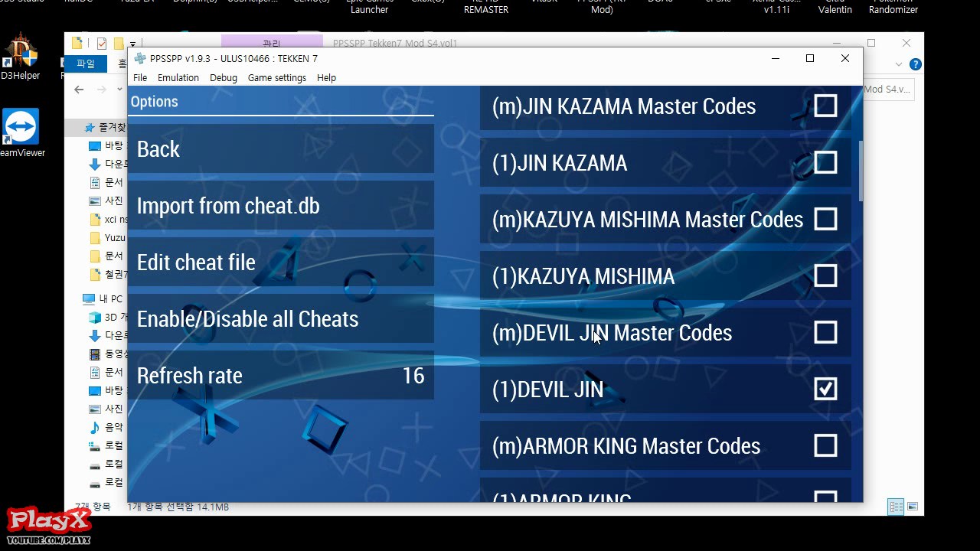Click the 파일 tab in File Explorer
Viewport: 980px width, 551px height.
point(86,64)
